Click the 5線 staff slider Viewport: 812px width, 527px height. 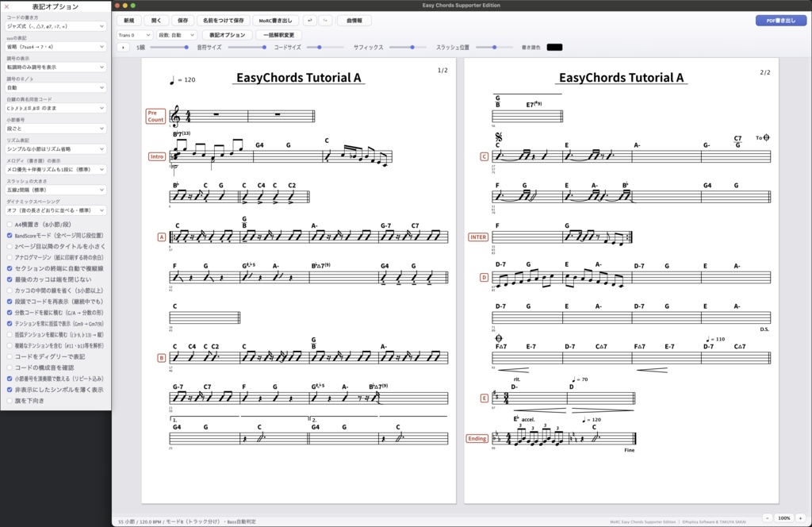(168, 47)
